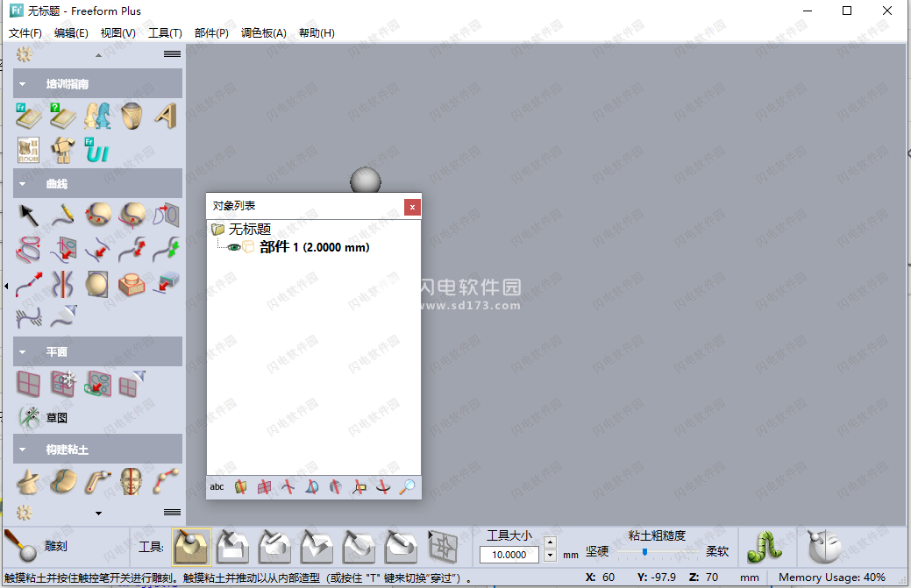Select the bent tube clay tool
The height and width of the screenshot is (588, 911).
97,482
